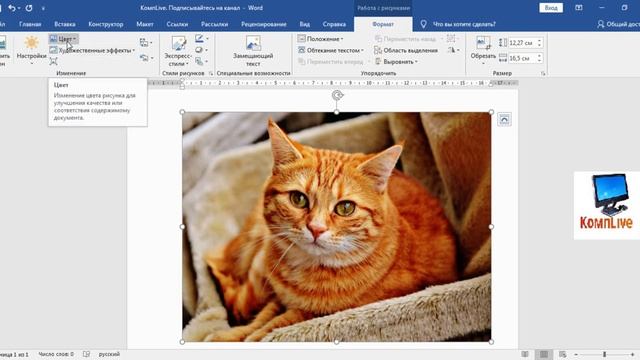Image resolution: width=640 pixels, height=360 pixels.
Task: Click the Замещающий текст alt text button
Action: tap(253, 51)
